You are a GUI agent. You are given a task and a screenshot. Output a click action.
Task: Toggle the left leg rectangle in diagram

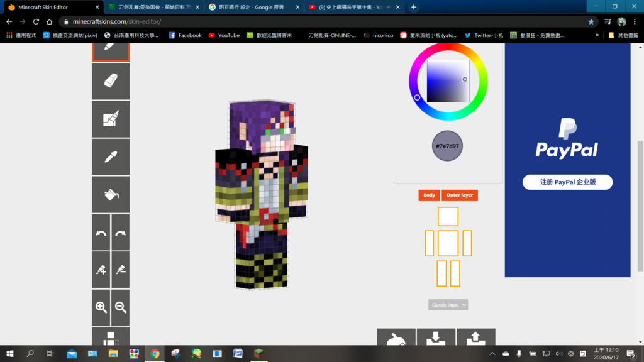(x=441, y=273)
